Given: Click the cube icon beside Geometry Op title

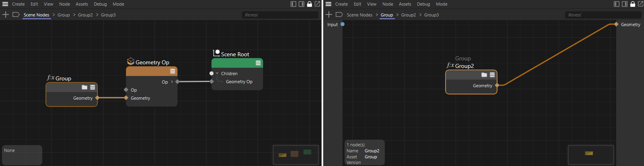Looking at the screenshot, I should 130,61.
